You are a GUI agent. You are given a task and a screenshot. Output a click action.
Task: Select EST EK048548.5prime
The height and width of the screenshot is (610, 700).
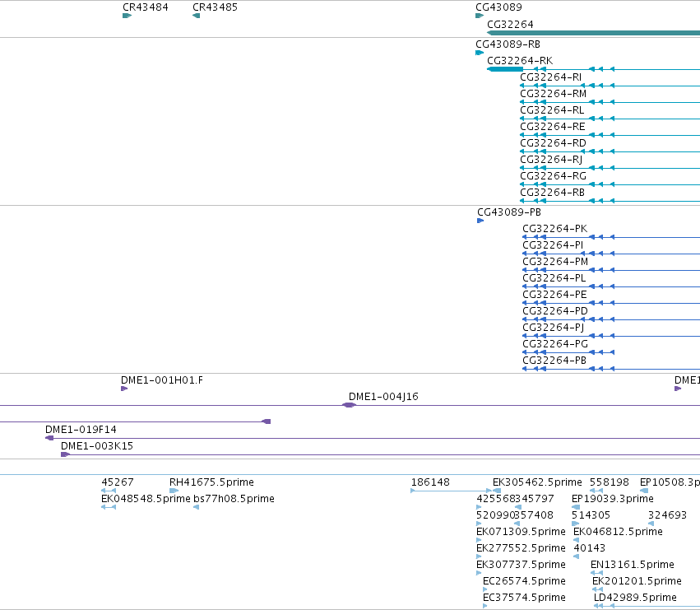[146, 499]
